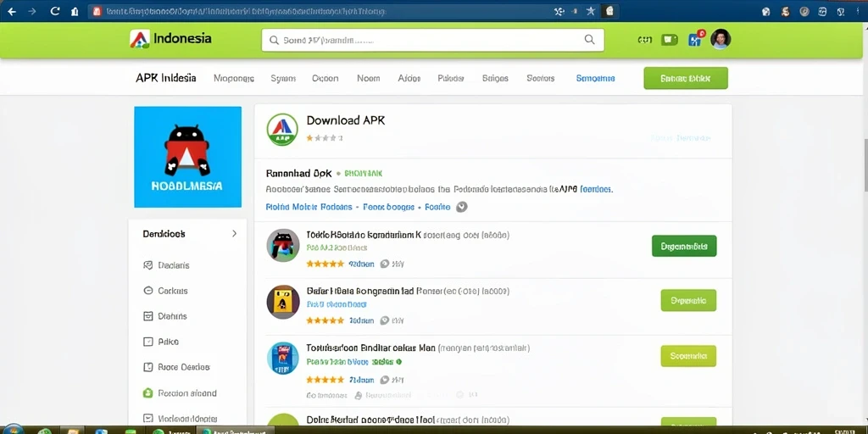868x434 pixels.
Task: Open the 'Sniges' nav tab
Action: [x=495, y=79]
